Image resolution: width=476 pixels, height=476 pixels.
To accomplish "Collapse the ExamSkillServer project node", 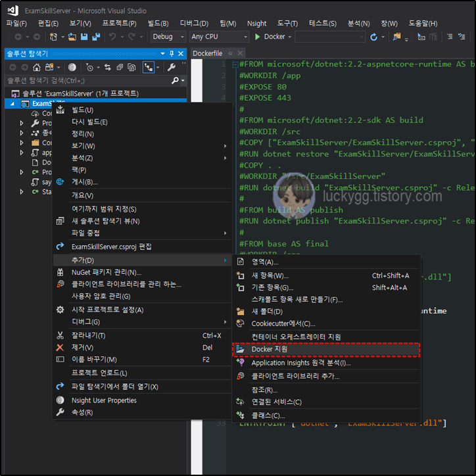I will (x=12, y=104).
